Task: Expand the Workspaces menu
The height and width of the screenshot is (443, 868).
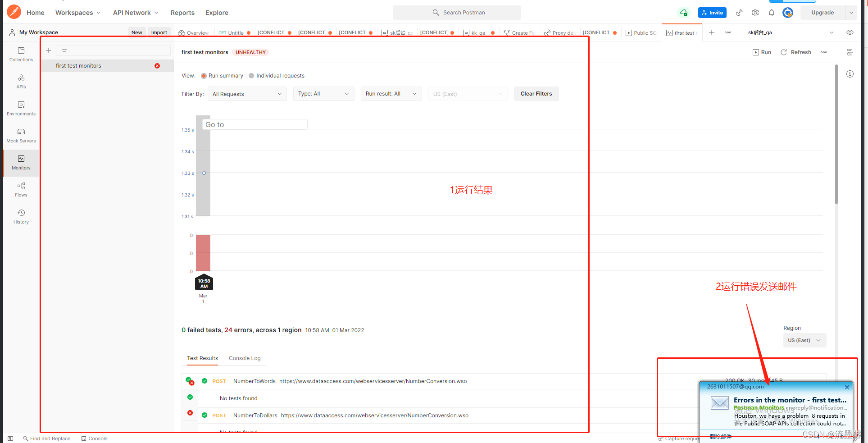Action: 78,13
